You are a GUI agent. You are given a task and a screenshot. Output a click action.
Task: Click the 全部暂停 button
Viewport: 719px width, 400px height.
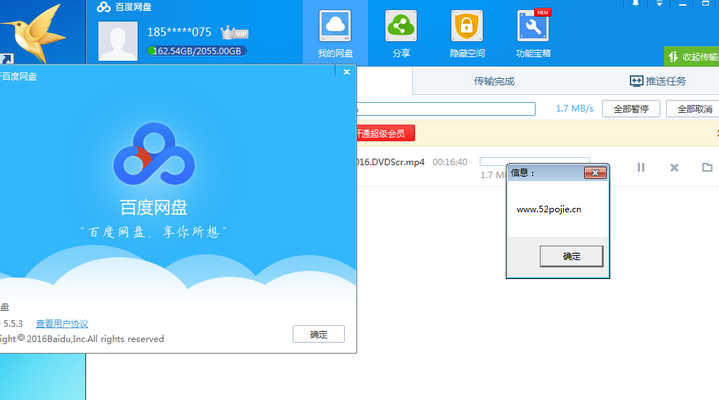click(x=631, y=109)
